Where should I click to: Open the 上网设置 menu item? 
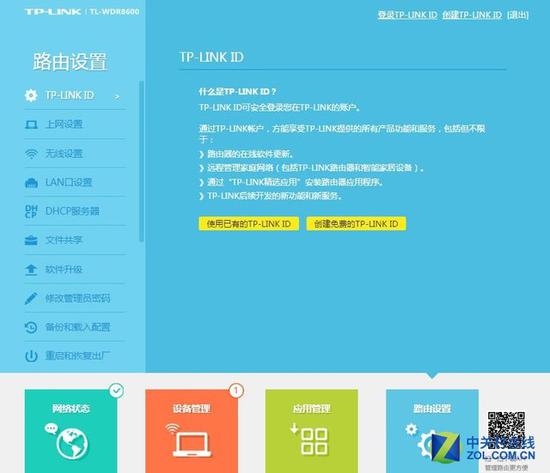75,125
